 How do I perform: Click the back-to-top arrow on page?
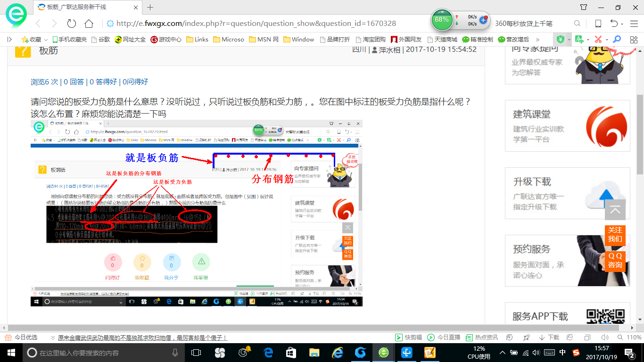[615, 210]
